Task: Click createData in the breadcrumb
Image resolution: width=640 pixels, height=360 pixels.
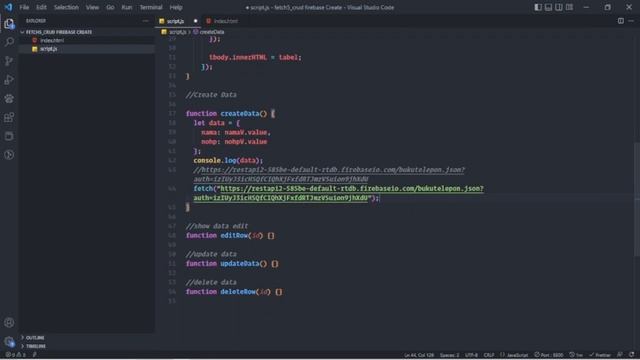Action: [x=211, y=32]
